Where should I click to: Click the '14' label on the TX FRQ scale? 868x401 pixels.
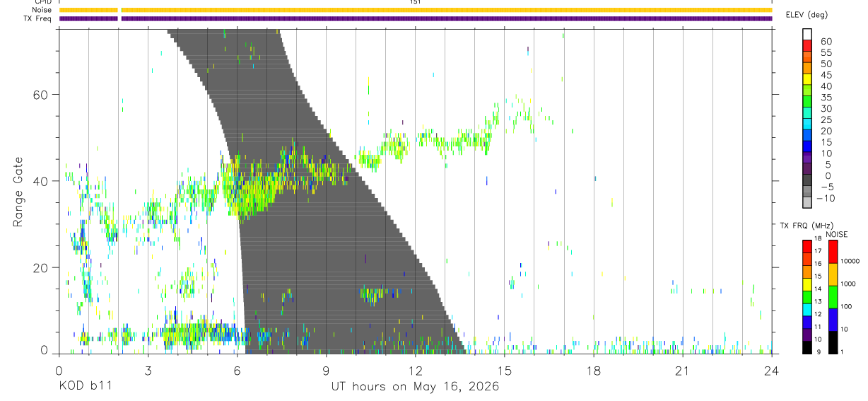(818, 289)
